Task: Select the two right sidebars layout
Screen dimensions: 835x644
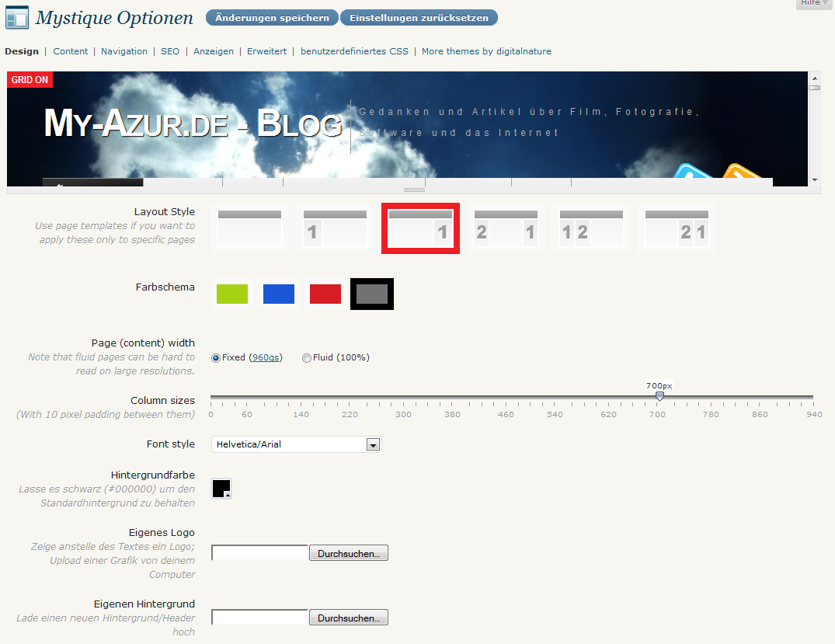Action: coord(677,228)
